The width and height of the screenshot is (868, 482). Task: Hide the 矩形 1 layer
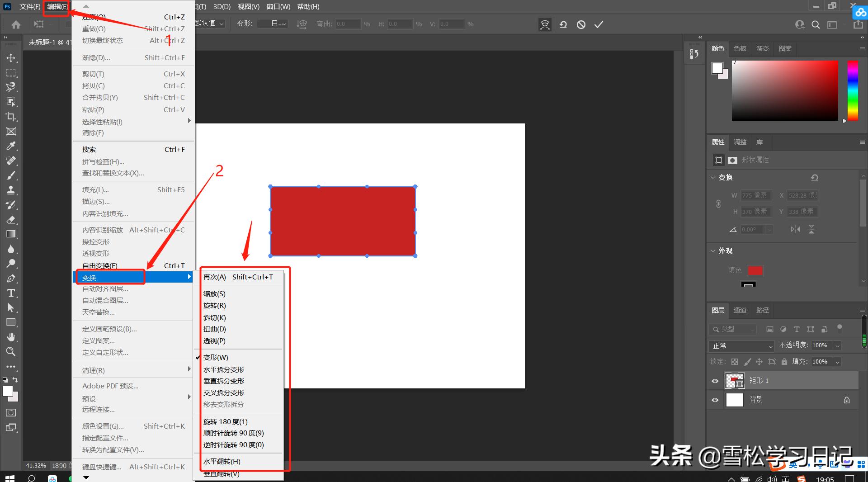click(715, 381)
